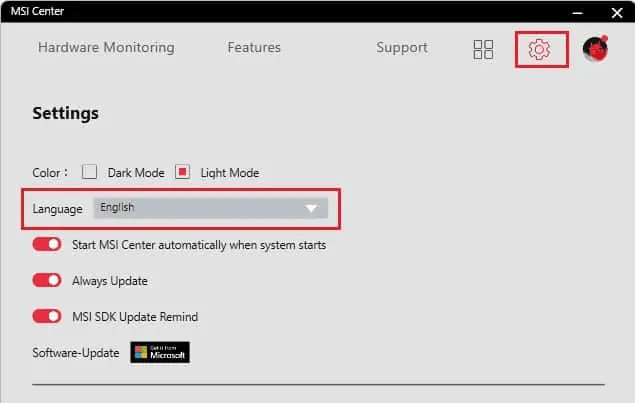Select the Light Mode checkbox

182,172
